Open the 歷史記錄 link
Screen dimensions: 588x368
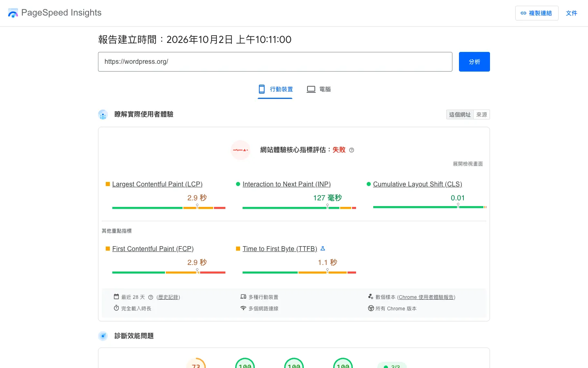point(168,297)
